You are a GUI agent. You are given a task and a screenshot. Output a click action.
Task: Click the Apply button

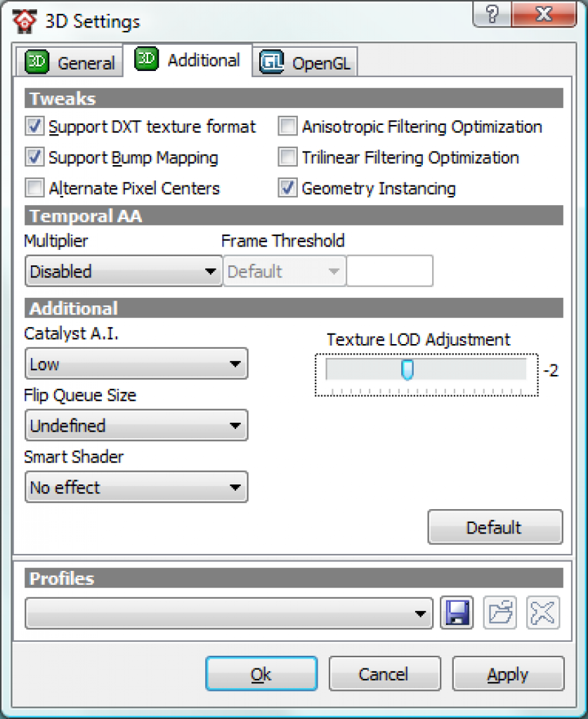(508, 674)
